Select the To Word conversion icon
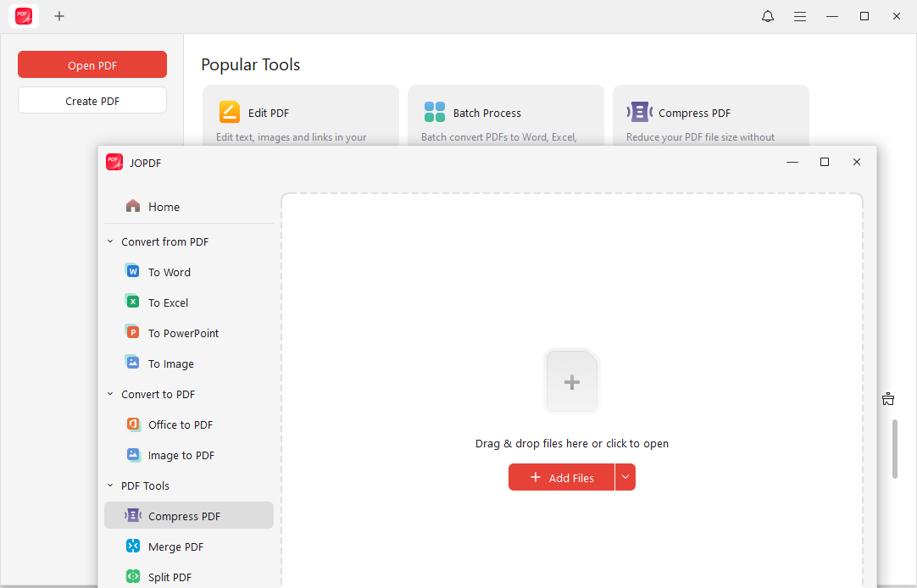 133,271
